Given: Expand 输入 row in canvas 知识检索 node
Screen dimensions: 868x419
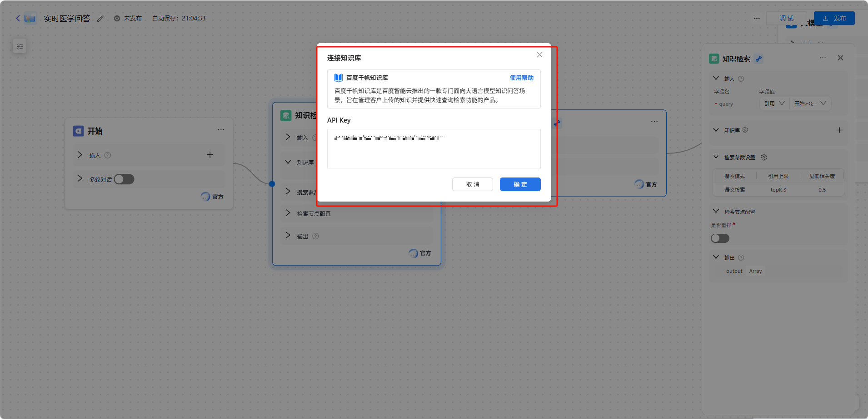Looking at the screenshot, I should pyautogui.click(x=288, y=137).
